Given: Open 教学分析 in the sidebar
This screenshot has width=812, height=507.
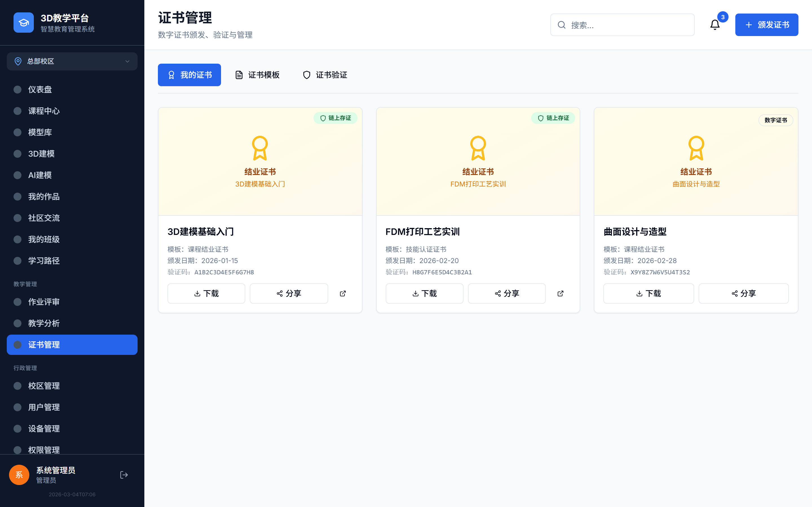Looking at the screenshot, I should [44, 323].
